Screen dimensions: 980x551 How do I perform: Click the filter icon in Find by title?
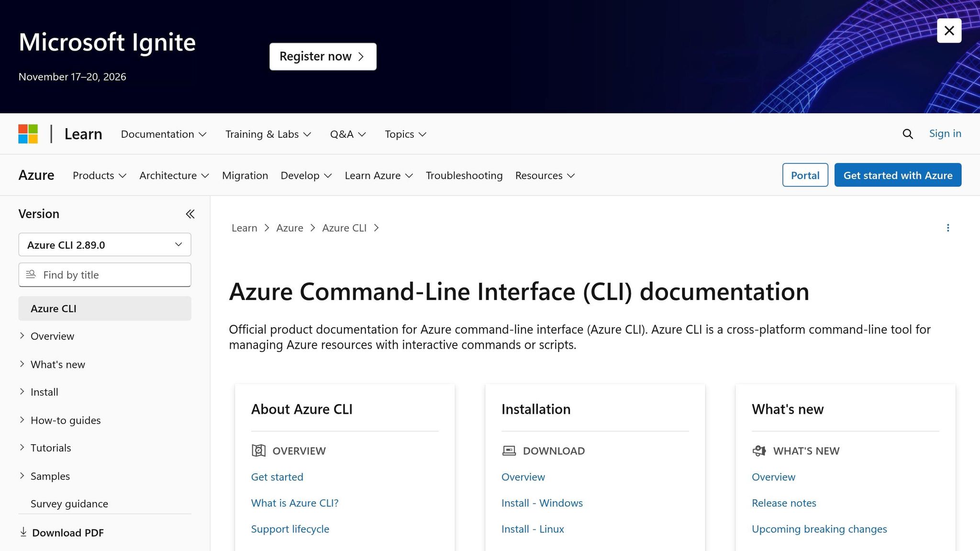[x=31, y=274]
